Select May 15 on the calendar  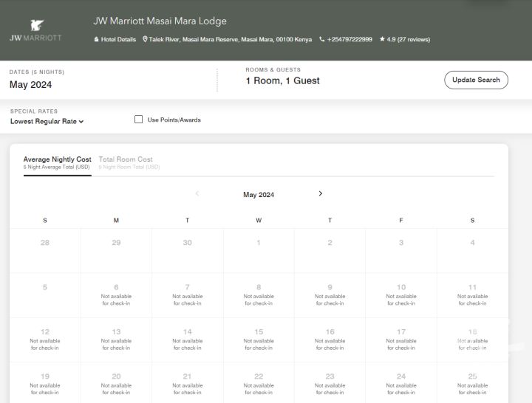259,340
